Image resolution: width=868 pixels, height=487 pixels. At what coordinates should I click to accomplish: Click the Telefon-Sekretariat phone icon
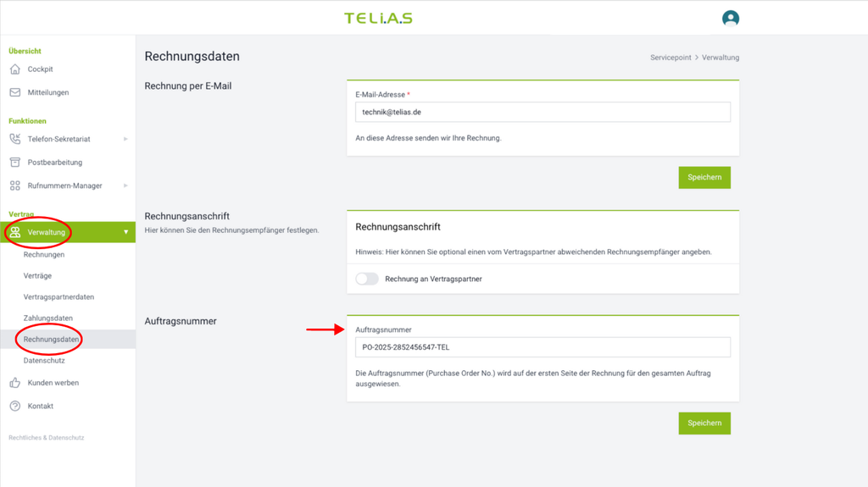pyautogui.click(x=15, y=139)
